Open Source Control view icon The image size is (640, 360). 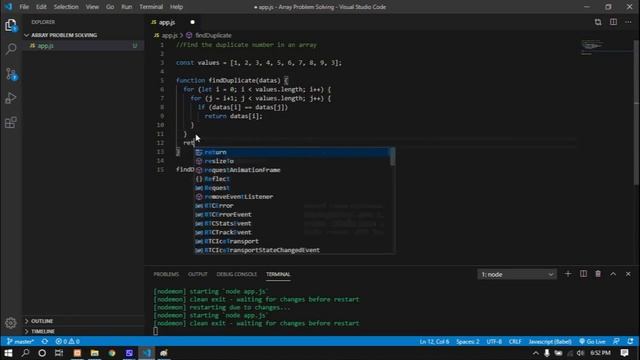pyautogui.click(x=11, y=74)
